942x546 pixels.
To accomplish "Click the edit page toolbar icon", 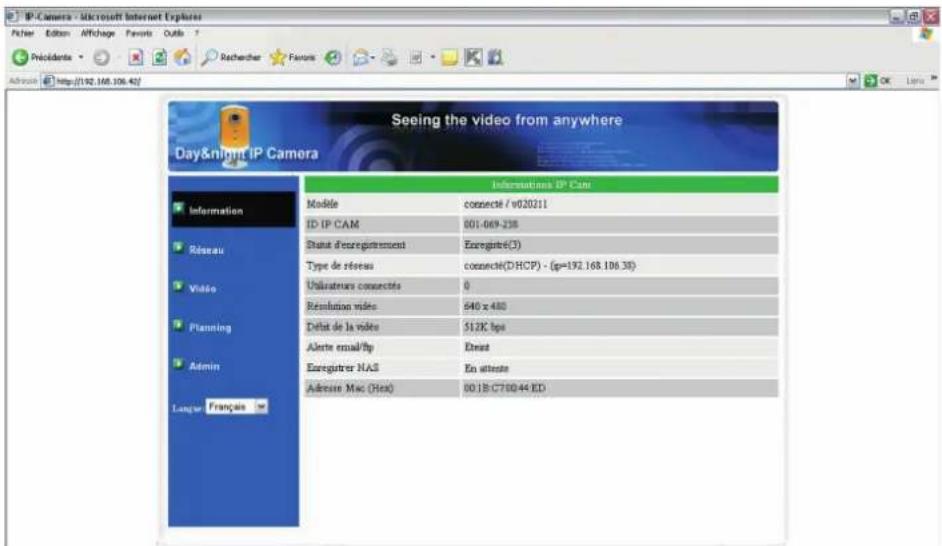I will 416,58.
